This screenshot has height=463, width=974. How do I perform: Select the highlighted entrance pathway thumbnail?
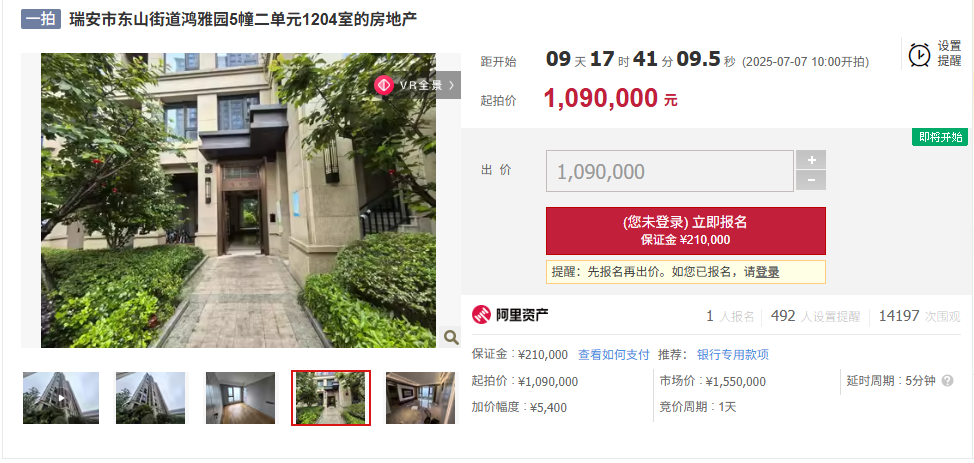pos(331,398)
